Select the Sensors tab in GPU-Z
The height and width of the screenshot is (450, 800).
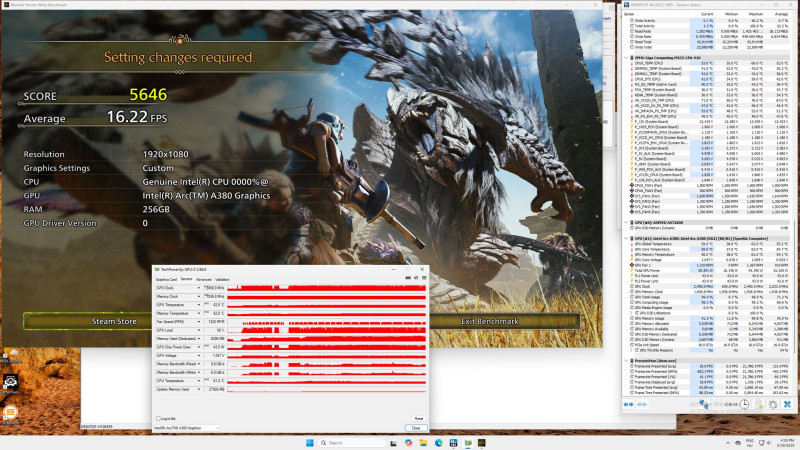point(186,280)
